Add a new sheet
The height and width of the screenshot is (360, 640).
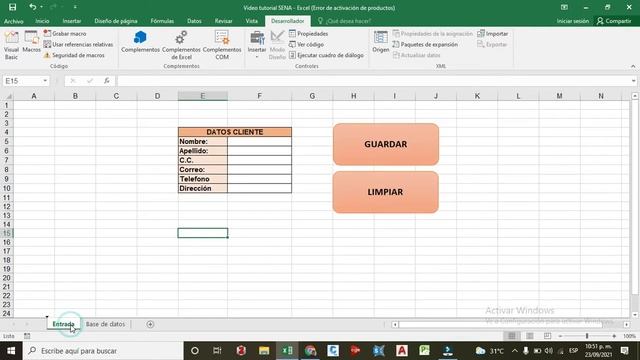[150, 324]
